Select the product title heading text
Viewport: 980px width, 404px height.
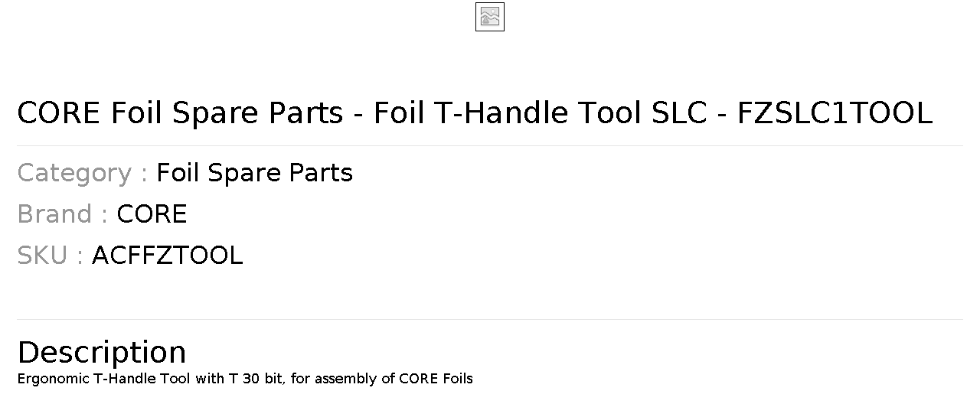[x=475, y=113]
